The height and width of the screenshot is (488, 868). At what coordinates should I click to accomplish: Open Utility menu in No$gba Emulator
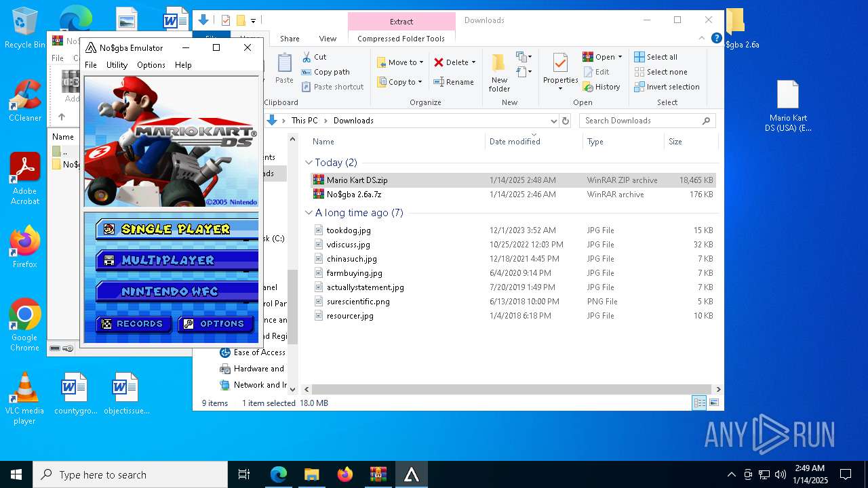coord(117,65)
